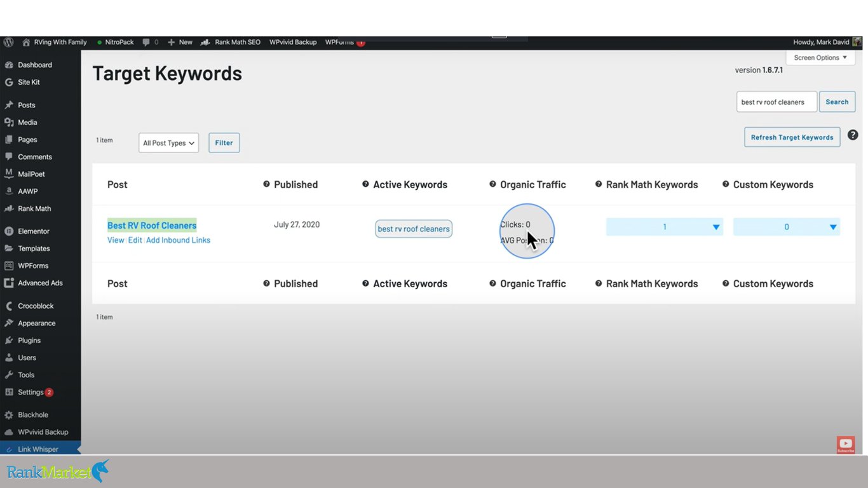Click Add Inbound Links link
The height and width of the screenshot is (488, 868).
pyautogui.click(x=178, y=240)
